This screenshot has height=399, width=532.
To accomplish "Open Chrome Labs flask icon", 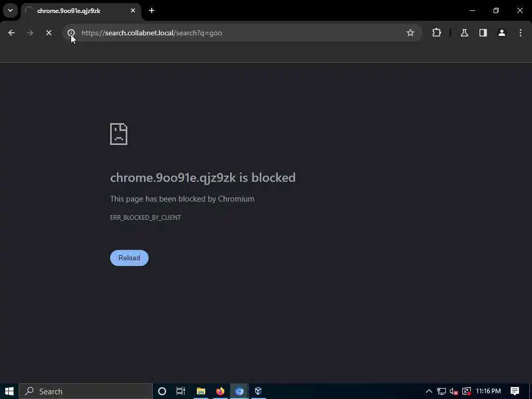I will click(x=464, y=33).
